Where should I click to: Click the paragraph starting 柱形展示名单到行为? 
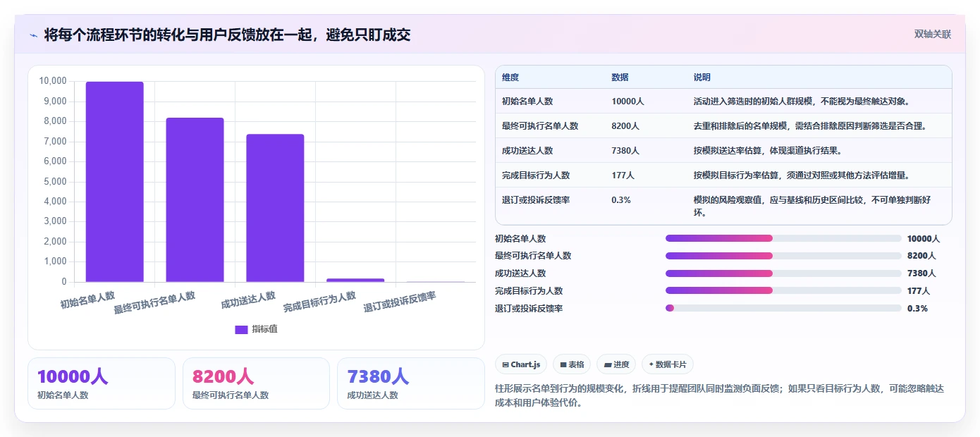point(720,396)
